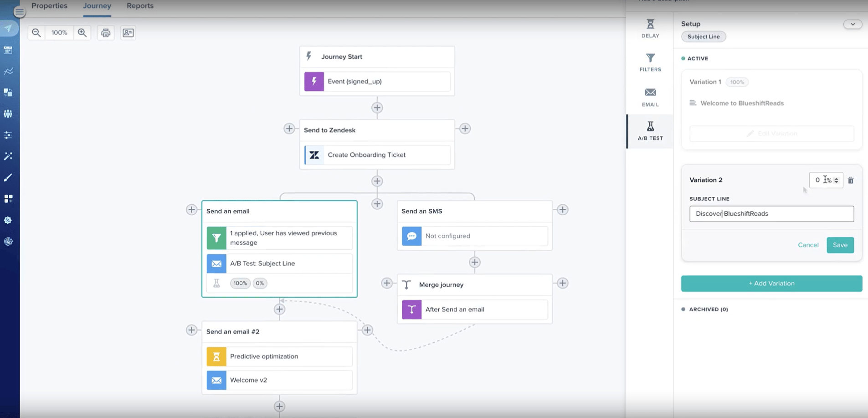Click the people audience icon in sidebar
Viewport: 868px width, 418px height.
click(x=8, y=114)
